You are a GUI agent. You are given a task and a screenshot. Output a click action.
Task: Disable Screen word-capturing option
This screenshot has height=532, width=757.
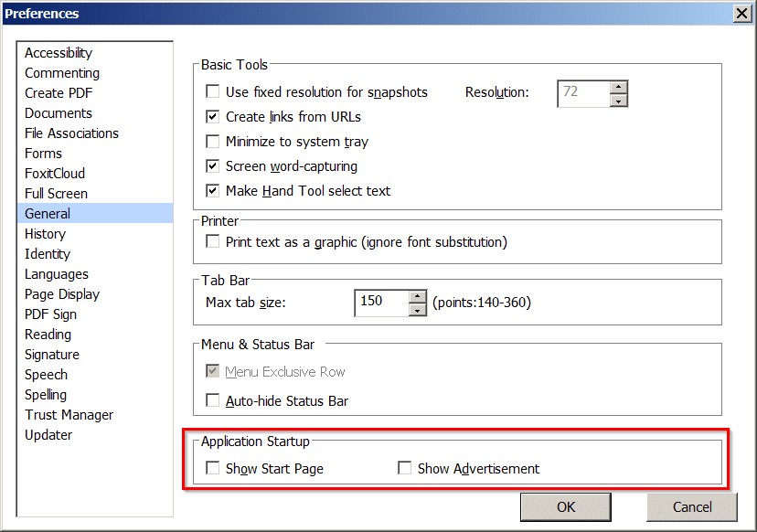click(x=213, y=166)
